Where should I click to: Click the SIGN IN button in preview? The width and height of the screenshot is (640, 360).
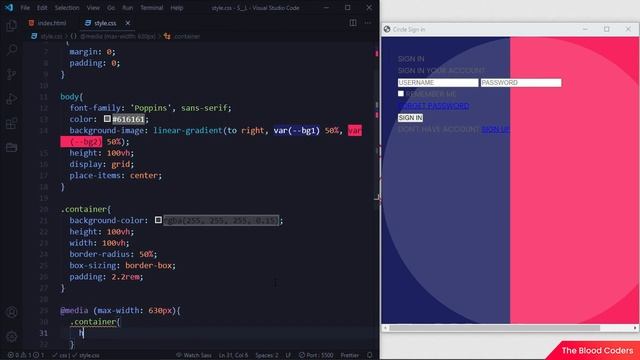(410, 118)
